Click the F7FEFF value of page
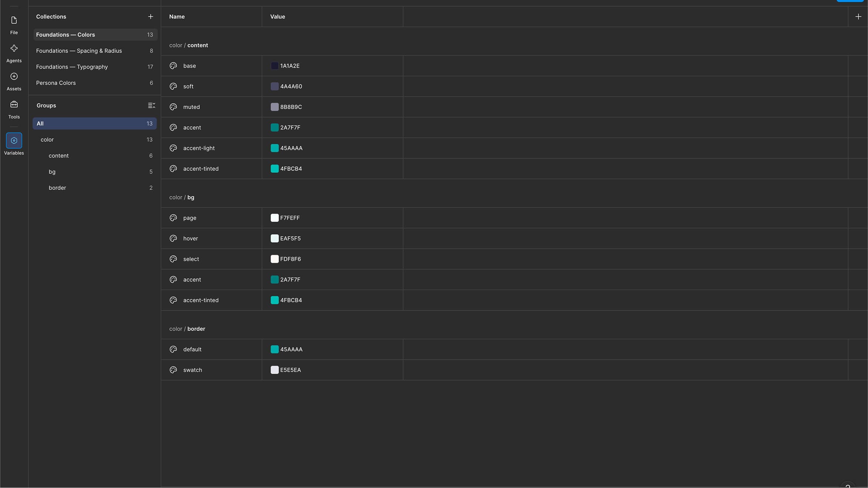 pos(290,218)
